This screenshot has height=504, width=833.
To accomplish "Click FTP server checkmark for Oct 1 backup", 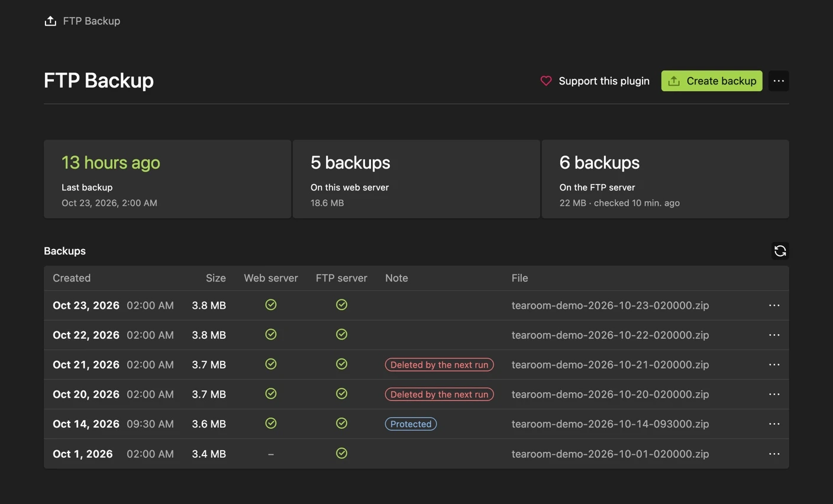I will 341,453.
